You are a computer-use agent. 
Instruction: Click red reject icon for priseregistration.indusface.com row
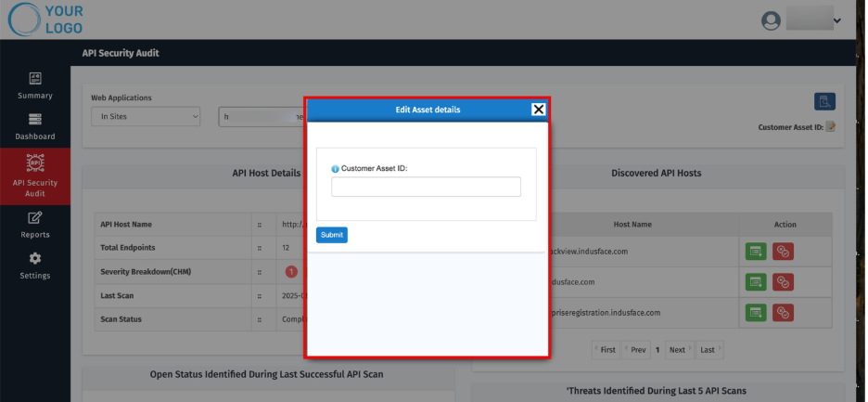pyautogui.click(x=783, y=312)
